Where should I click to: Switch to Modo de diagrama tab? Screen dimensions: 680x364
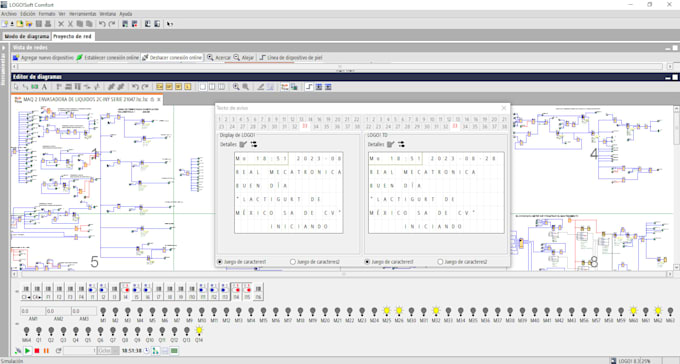(26, 36)
